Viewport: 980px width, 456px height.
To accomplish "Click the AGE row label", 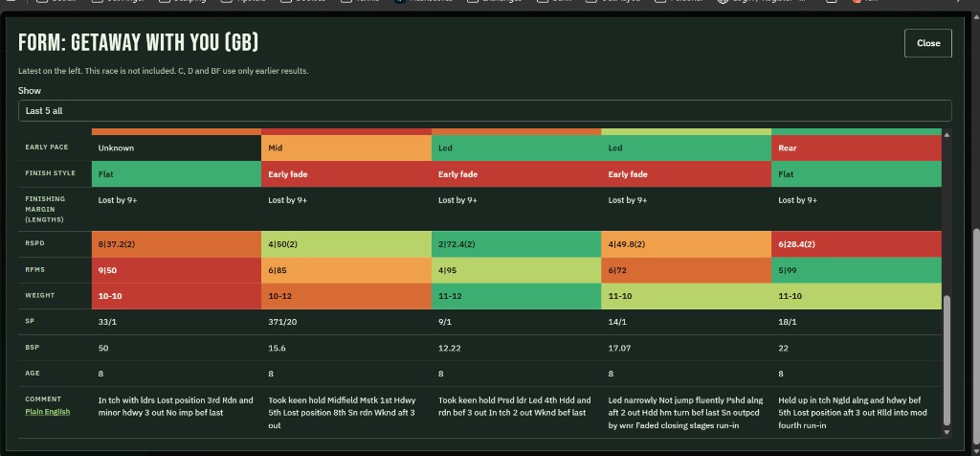I will pyautogui.click(x=33, y=374).
